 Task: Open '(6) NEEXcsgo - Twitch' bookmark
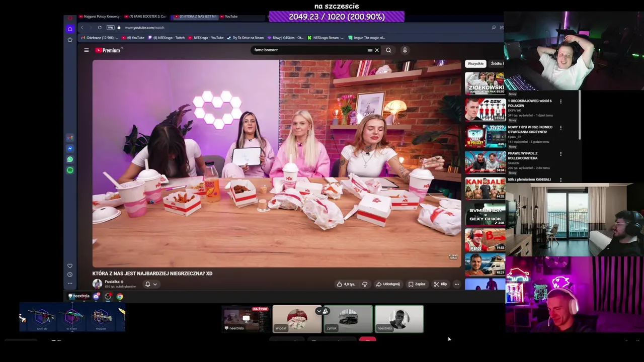(x=166, y=38)
